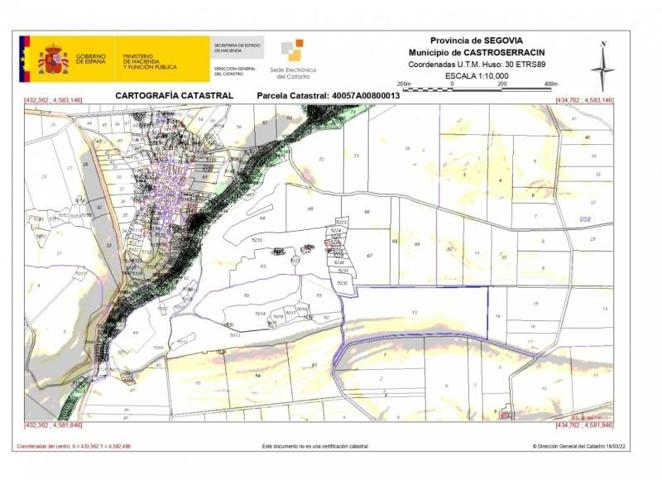Click the EU and Spain flag strip
The image size is (662, 480).
click(x=26, y=59)
